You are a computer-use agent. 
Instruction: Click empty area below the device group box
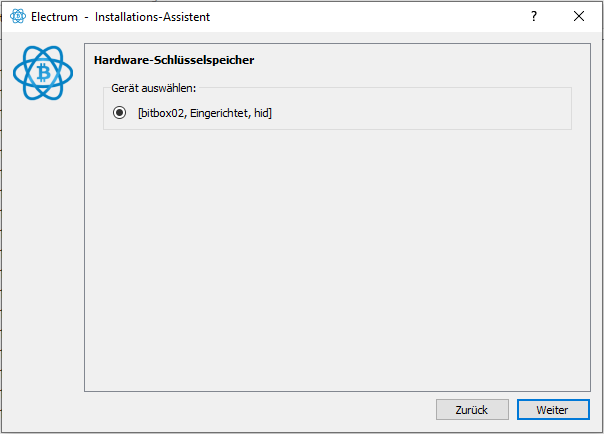point(337,258)
